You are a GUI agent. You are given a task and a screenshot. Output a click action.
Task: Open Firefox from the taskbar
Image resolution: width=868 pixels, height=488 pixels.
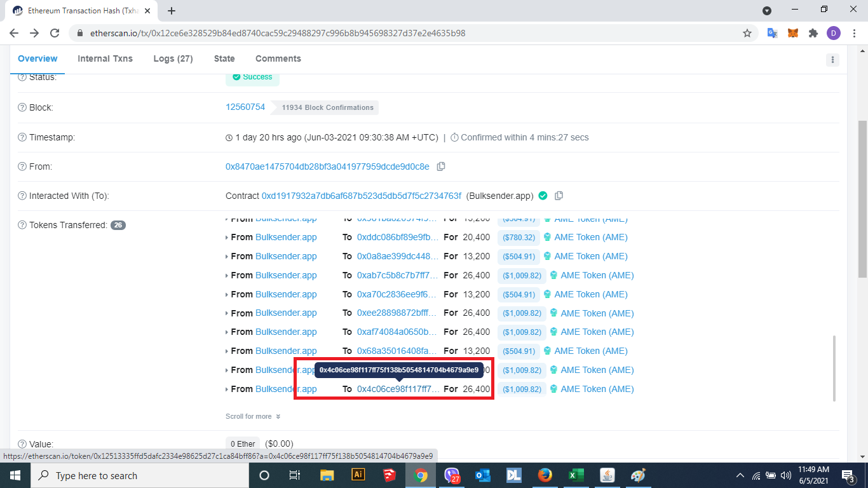[545, 475]
